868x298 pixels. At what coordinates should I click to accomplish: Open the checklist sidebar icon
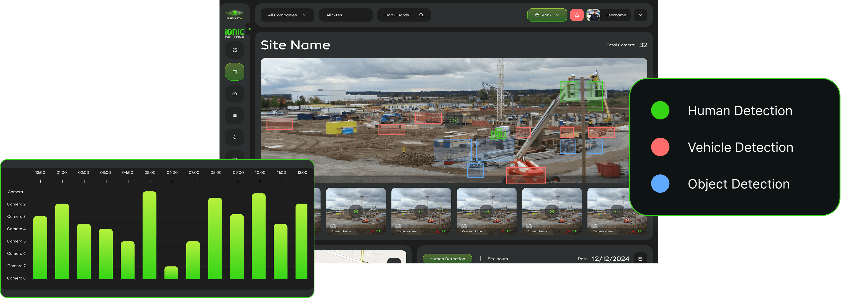(x=234, y=115)
